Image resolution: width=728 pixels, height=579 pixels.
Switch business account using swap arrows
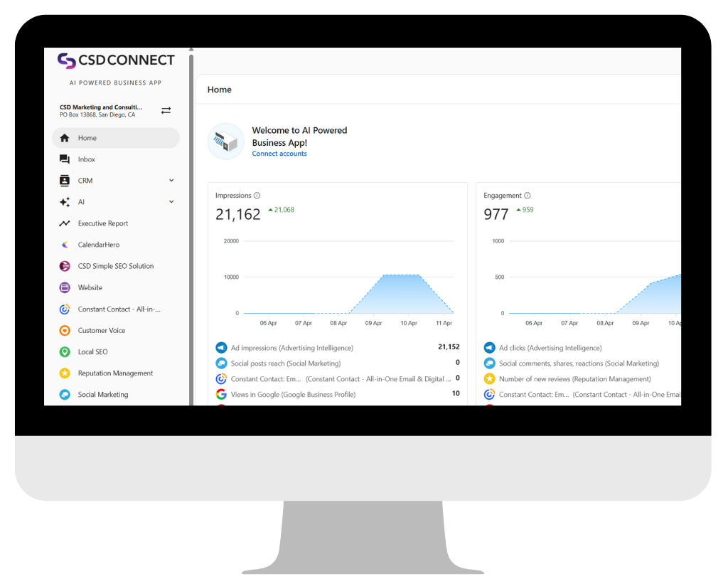click(x=166, y=110)
